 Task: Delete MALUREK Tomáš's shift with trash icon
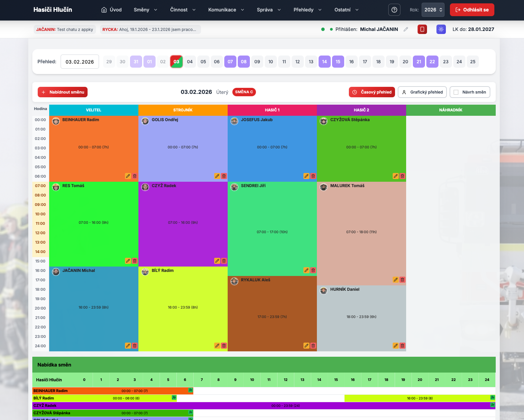(402, 280)
